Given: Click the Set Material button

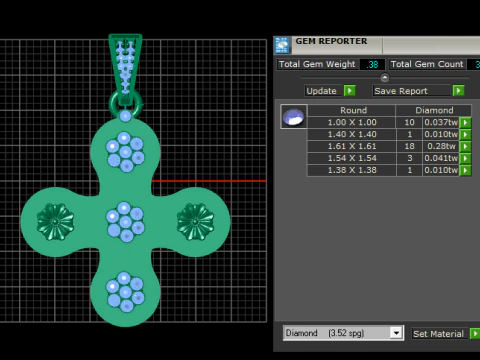Looking at the screenshot, I should tap(441, 334).
